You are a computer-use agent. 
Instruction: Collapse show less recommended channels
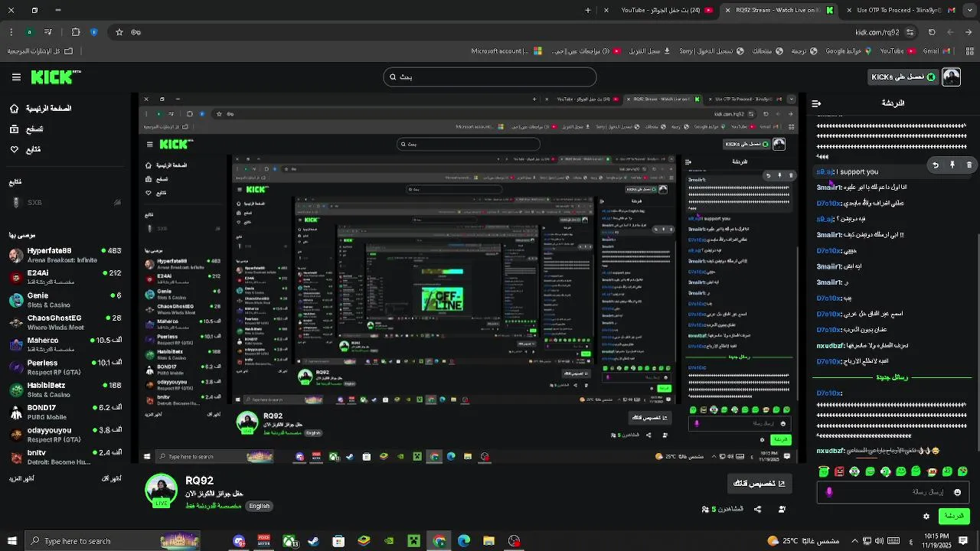(112, 478)
